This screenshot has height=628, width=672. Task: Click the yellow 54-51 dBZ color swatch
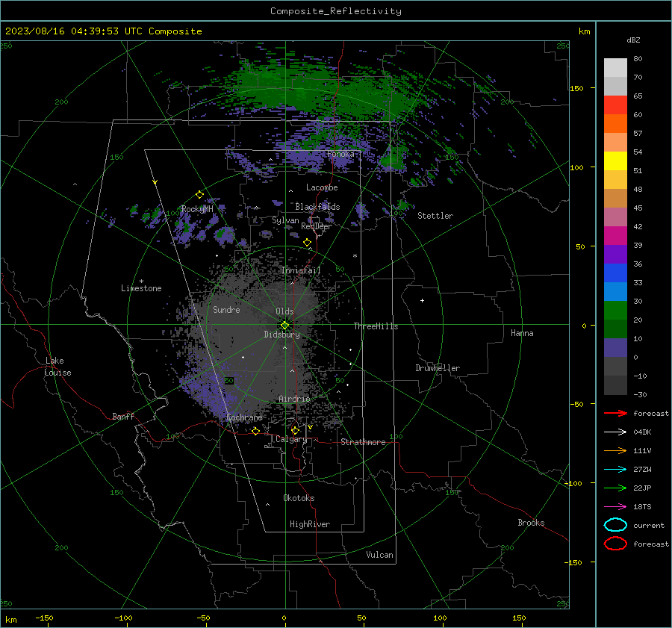point(615,161)
